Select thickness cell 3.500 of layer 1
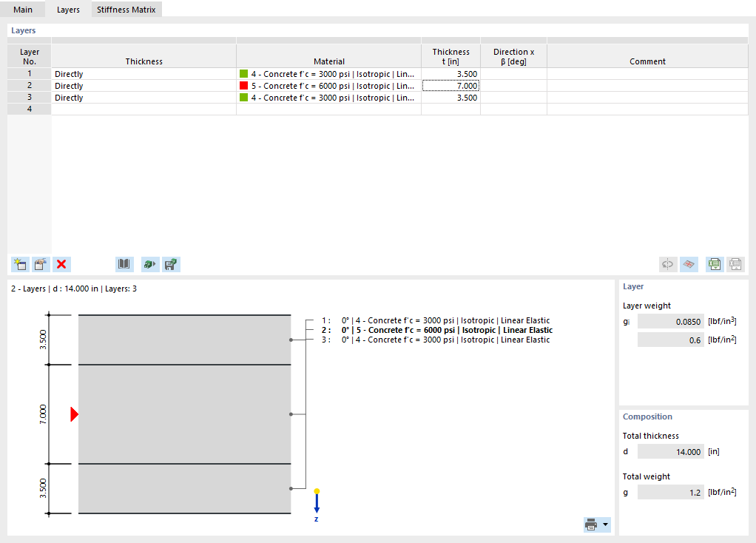 [x=450, y=74]
